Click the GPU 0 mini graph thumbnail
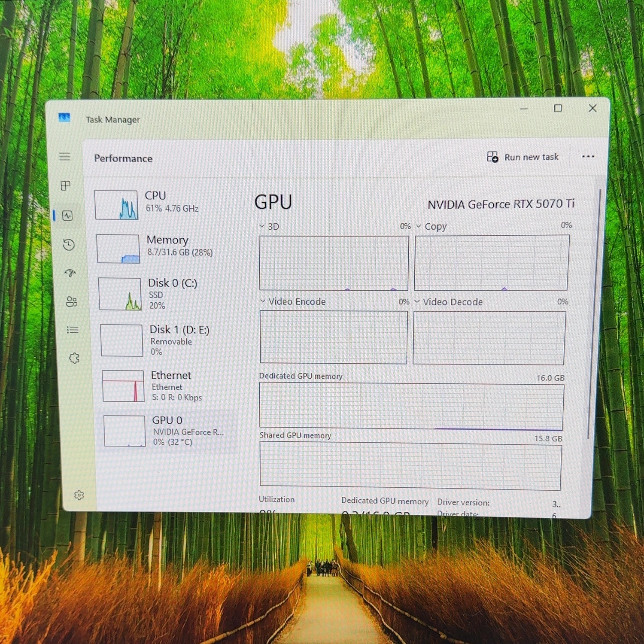 pos(125,431)
